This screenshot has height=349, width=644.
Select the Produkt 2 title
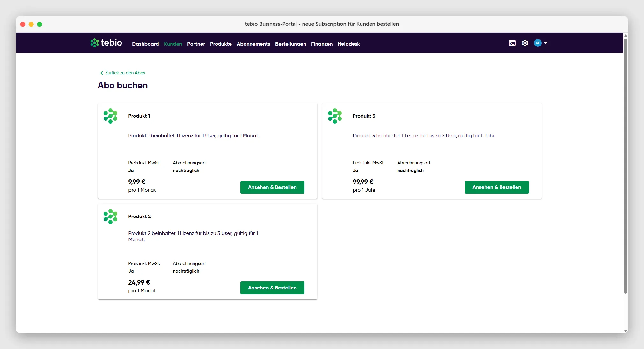point(140,217)
